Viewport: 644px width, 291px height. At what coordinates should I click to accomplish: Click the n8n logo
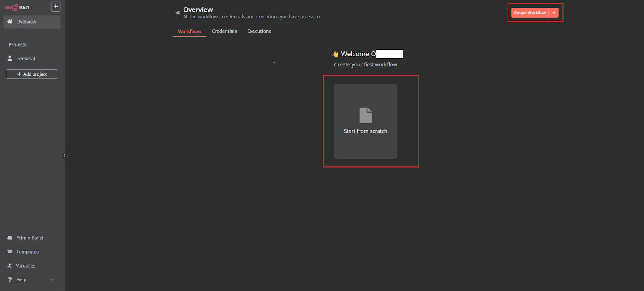[17, 7]
